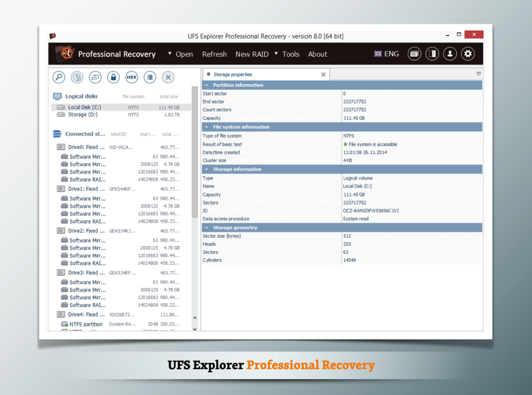Click the lock (decrypt storage) icon
532x395 pixels.
pyautogui.click(x=113, y=77)
